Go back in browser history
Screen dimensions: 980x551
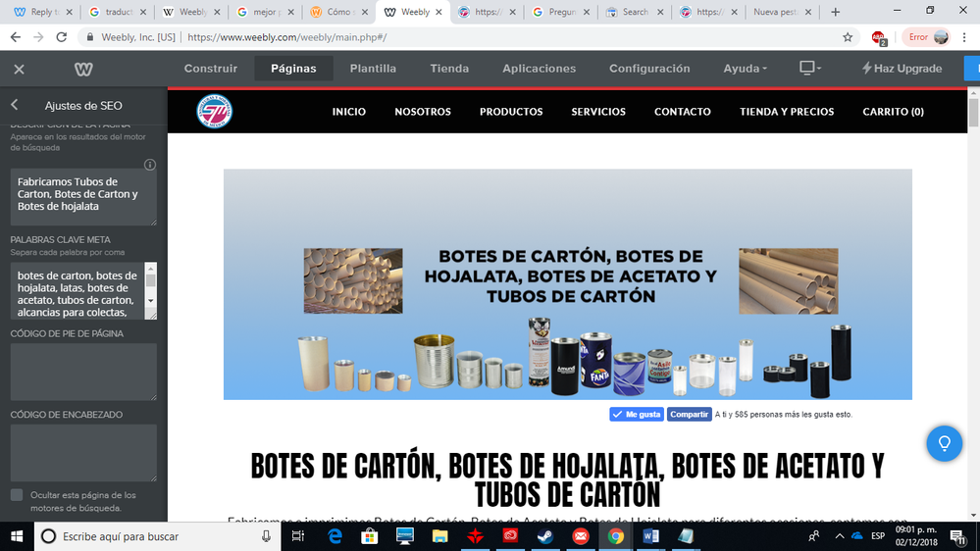[x=16, y=37]
